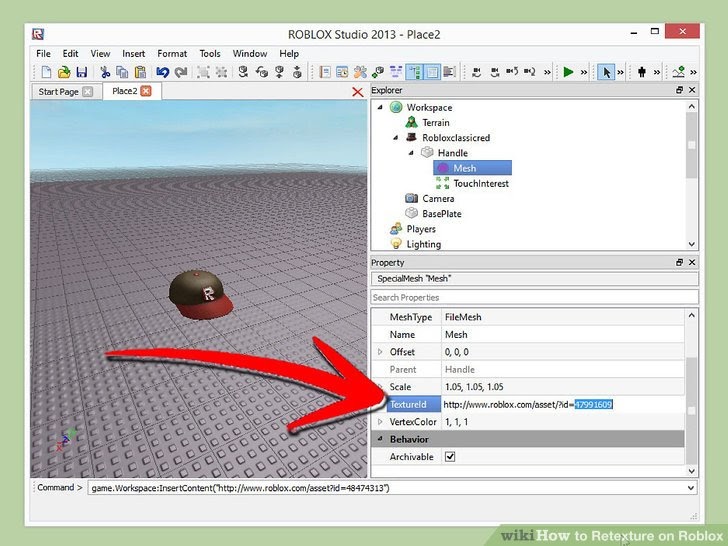The image size is (728, 546).
Task: Expand the Offset property
Action: [380, 352]
